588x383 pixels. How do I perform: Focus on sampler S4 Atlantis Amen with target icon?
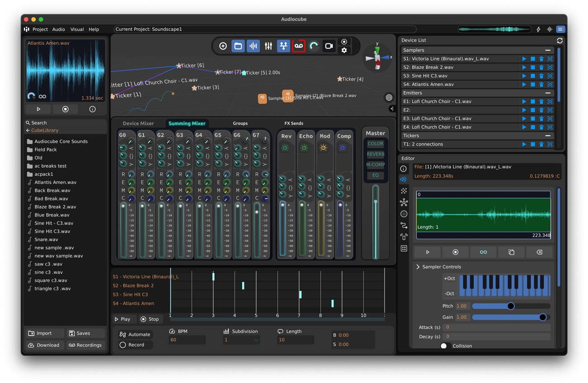(550, 85)
